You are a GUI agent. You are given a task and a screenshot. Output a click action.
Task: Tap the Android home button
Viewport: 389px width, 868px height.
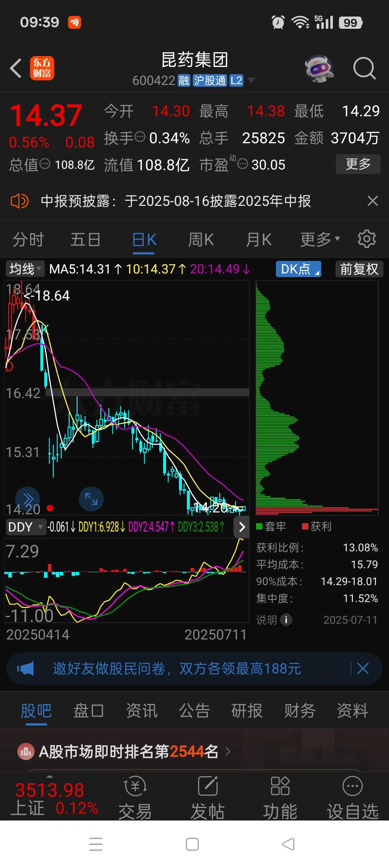coord(192,844)
